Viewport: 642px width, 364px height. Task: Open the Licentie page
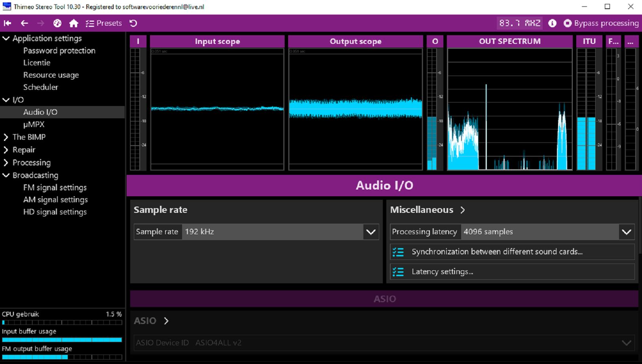click(x=37, y=63)
